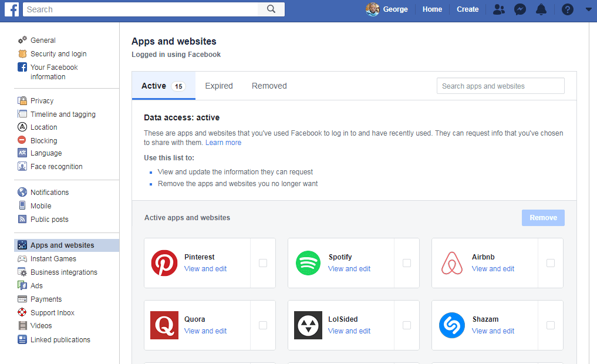Open the Notifications bell icon
The image size is (597, 364).
pyautogui.click(x=541, y=9)
